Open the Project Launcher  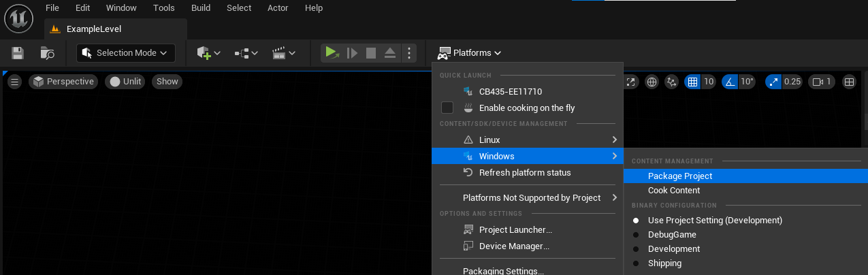(x=515, y=230)
